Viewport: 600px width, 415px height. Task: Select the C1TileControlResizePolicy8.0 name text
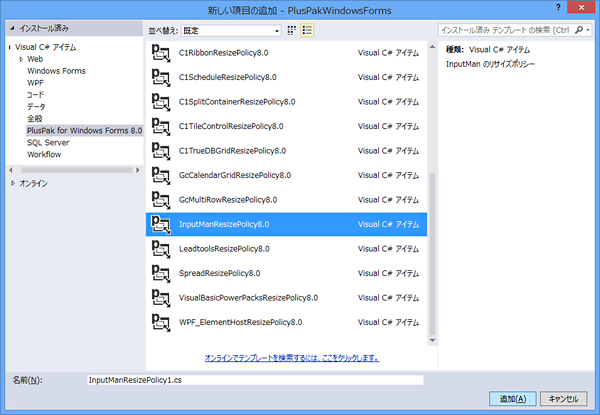(x=231, y=126)
